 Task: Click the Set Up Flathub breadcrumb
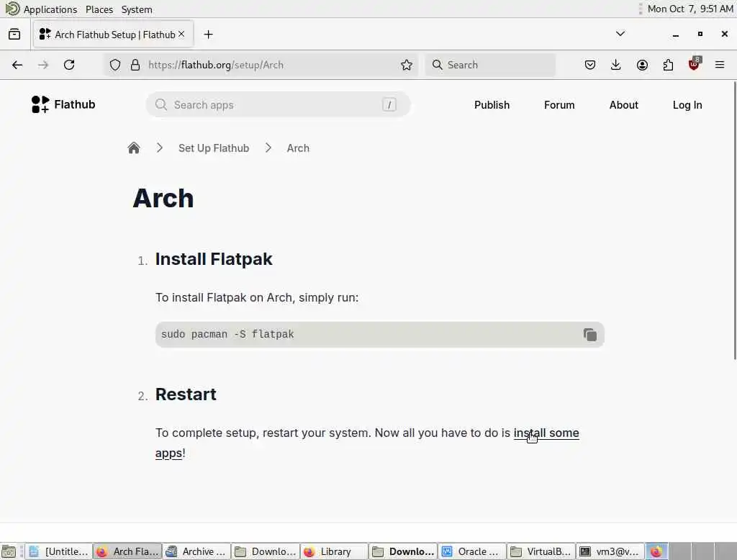[214, 148]
